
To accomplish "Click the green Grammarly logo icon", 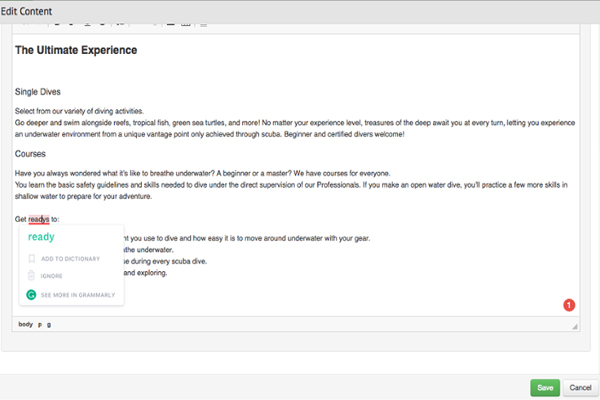I will coord(31,295).
